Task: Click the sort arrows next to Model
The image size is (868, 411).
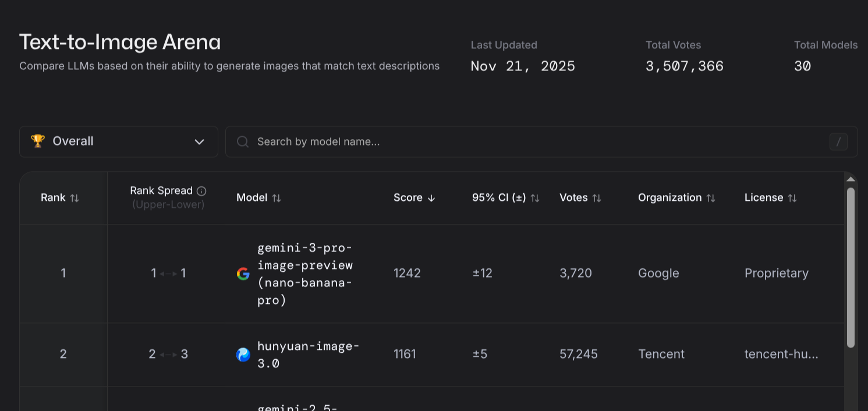Action: [x=277, y=198]
